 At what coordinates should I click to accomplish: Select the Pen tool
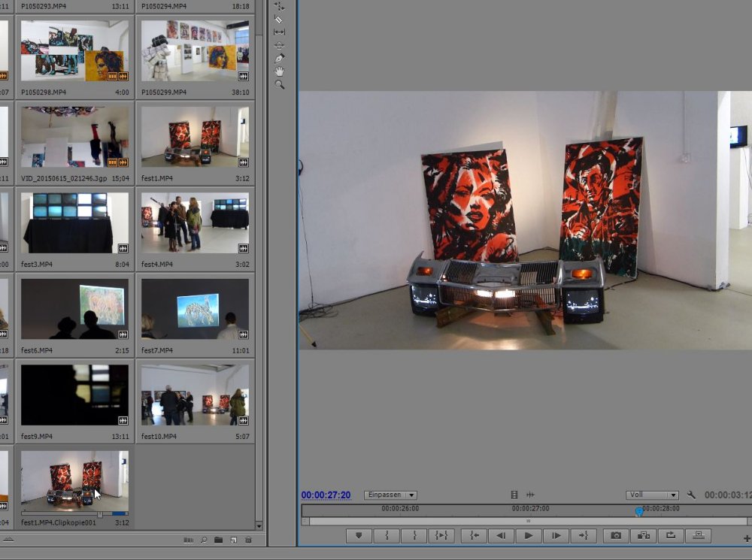279,59
